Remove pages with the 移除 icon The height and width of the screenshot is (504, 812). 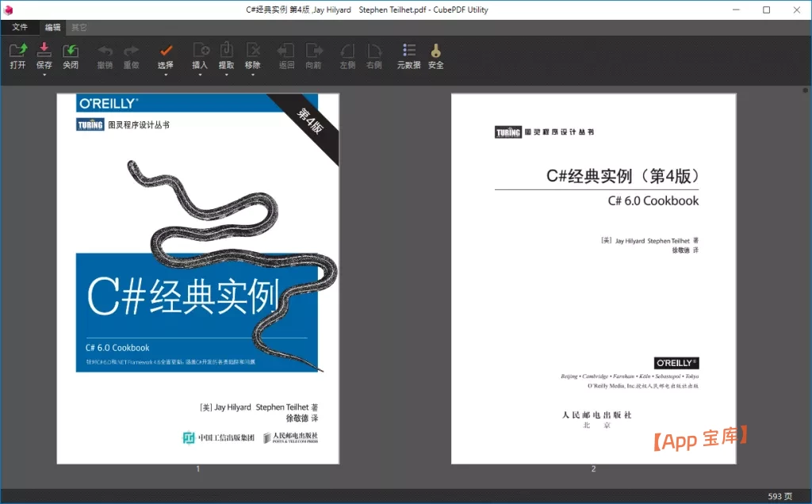click(x=252, y=52)
